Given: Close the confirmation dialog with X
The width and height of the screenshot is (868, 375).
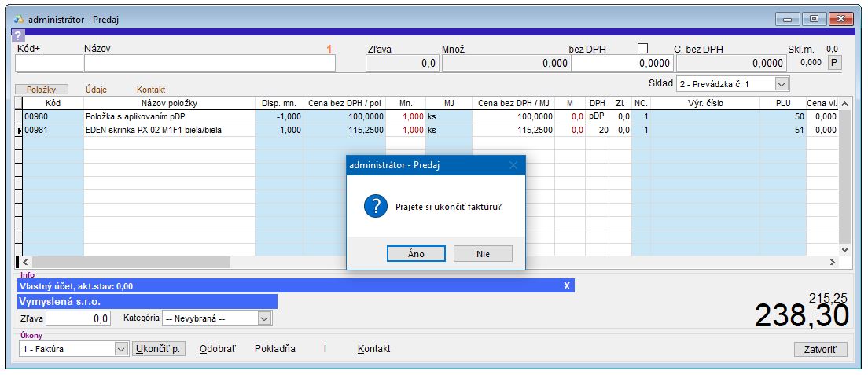Looking at the screenshot, I should tap(513, 165).
